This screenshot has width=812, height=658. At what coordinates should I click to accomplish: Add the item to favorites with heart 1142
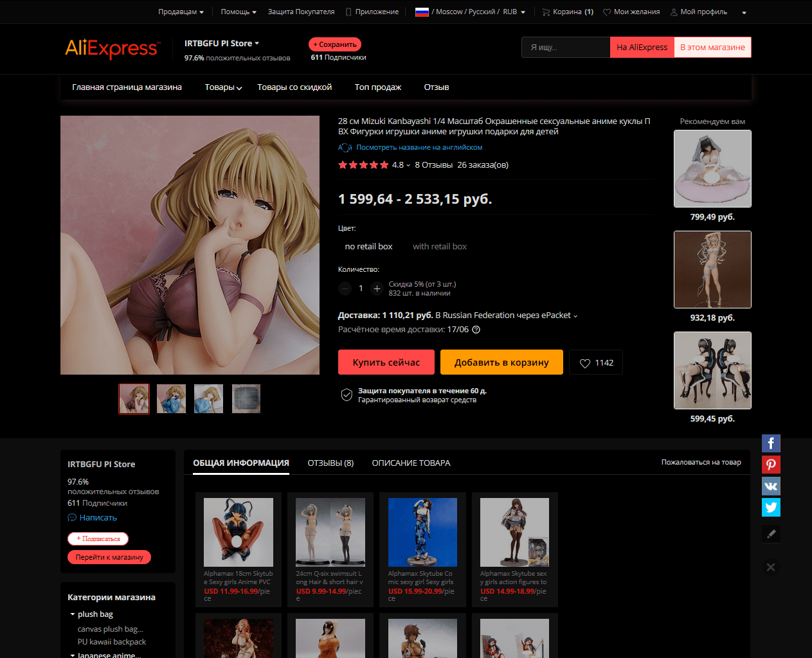[595, 362]
